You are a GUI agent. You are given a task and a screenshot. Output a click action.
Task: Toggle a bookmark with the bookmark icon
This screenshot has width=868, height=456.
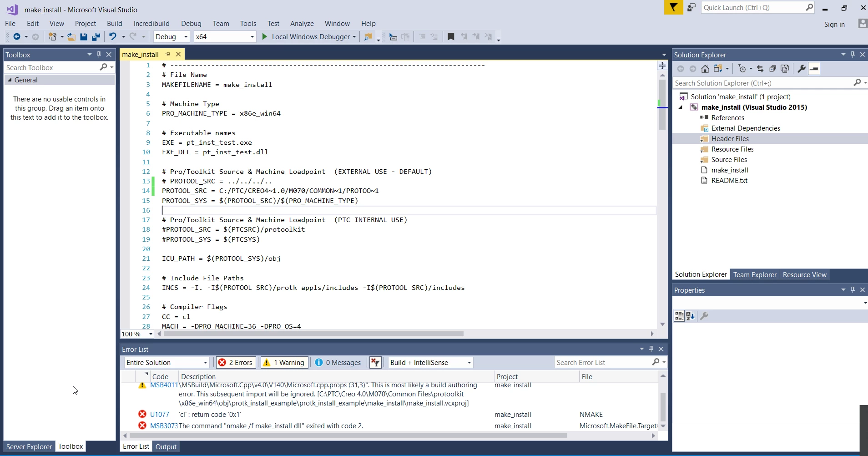(x=451, y=37)
